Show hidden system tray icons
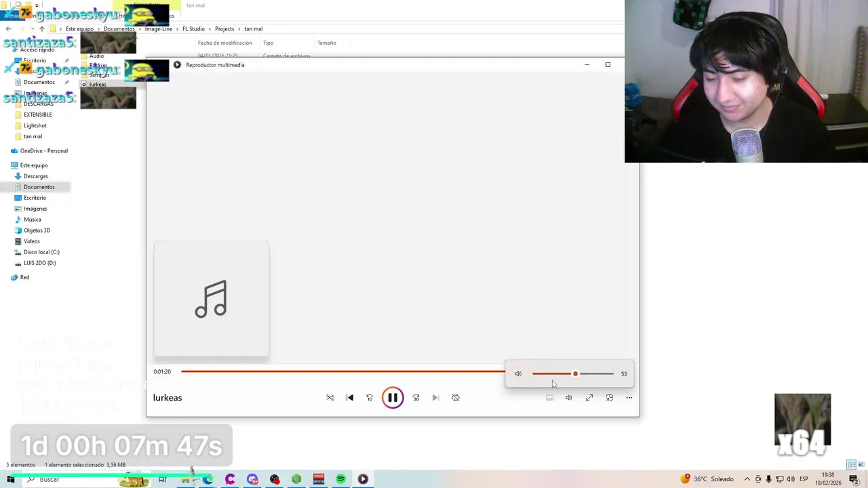This screenshot has height=488, width=868. click(x=747, y=479)
